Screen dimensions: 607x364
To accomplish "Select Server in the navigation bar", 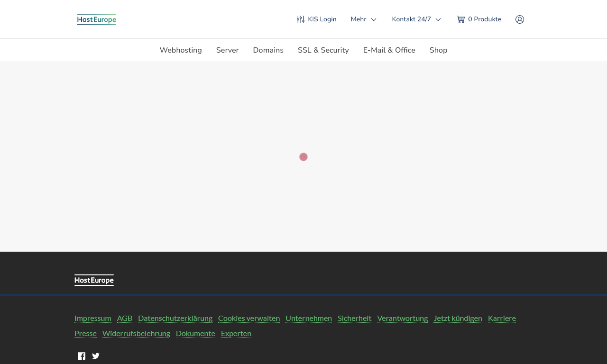I will 227,50.
